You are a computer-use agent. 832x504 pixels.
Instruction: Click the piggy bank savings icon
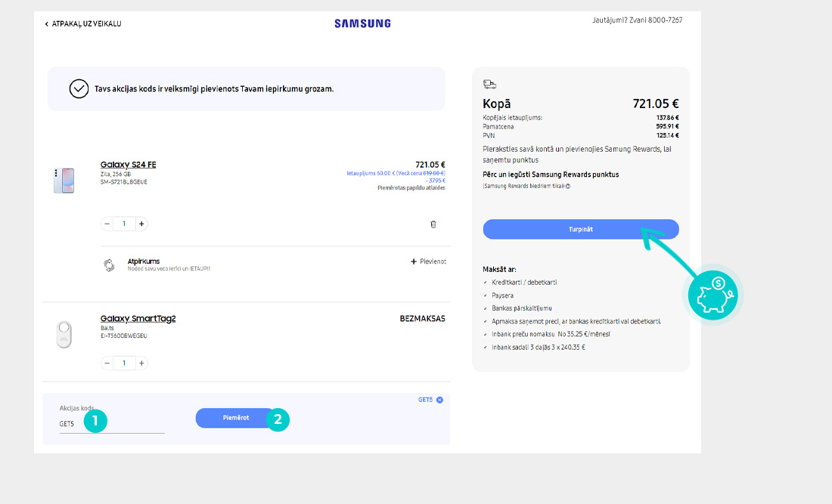pyautogui.click(x=713, y=295)
